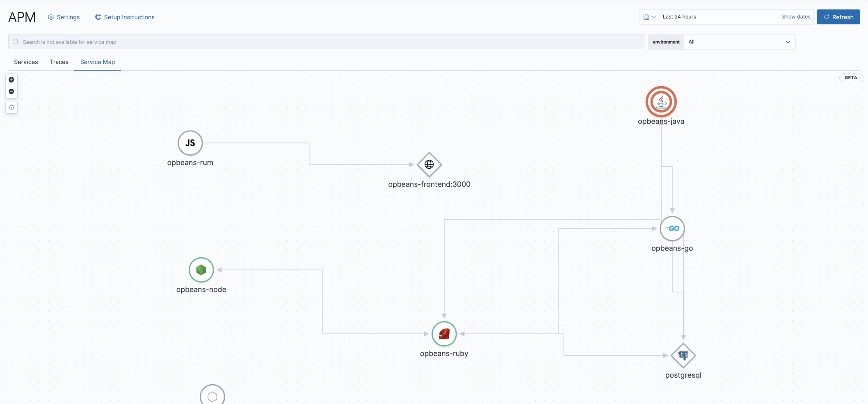Expand the time range quick select chevron
868x404 pixels.
(653, 17)
